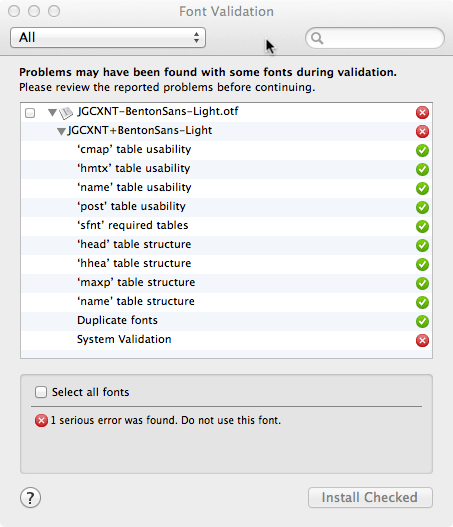Viewport: 453px width, 527px height.
Task: Collapse the JGCXNT-BentonSans-Light.otf disclosure triangle
Action: [x=52, y=112]
